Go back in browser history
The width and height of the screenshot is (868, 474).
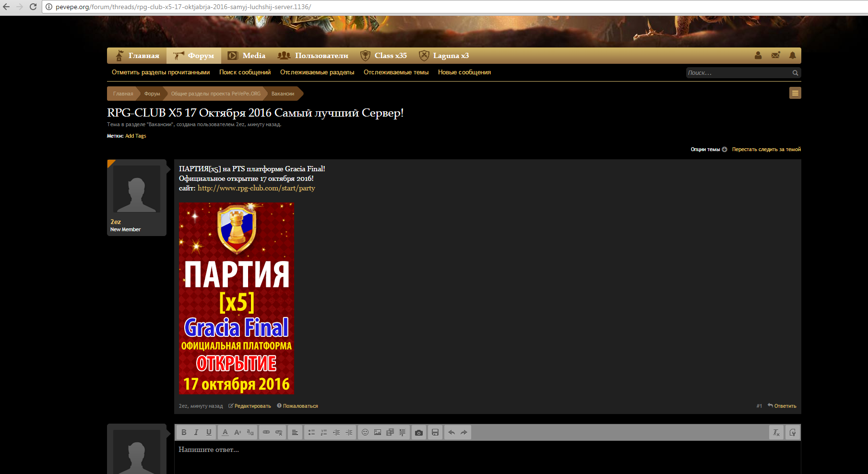pos(6,7)
